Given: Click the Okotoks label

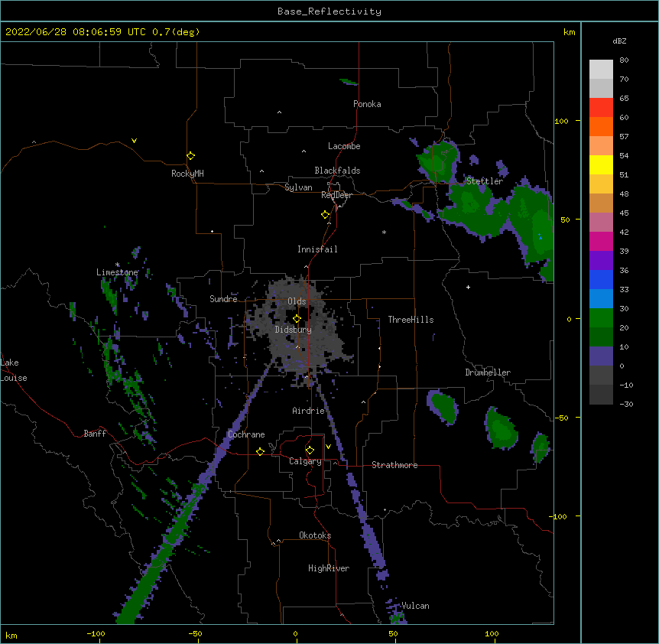Looking at the screenshot, I should pyautogui.click(x=315, y=535).
